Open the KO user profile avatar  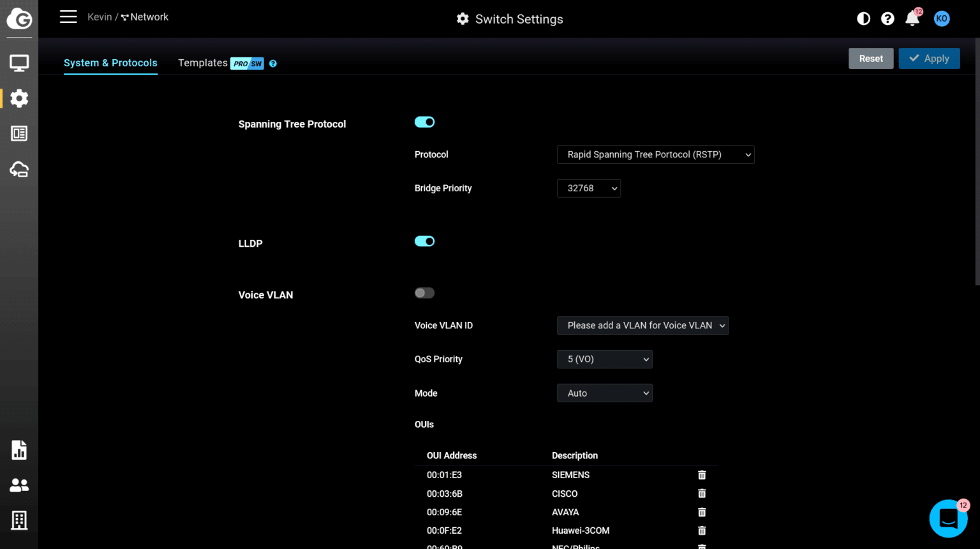[942, 18]
